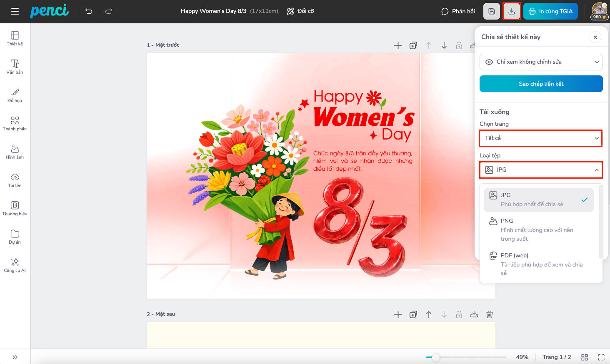
Task: Click In cùng TGIA print button
Action: [550, 11]
